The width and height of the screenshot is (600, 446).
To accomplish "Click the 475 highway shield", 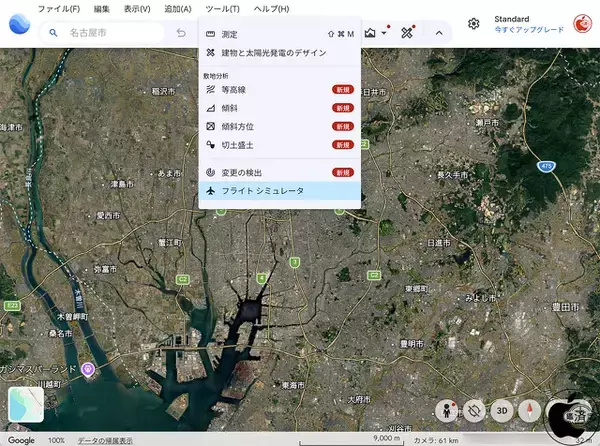I will (546, 166).
